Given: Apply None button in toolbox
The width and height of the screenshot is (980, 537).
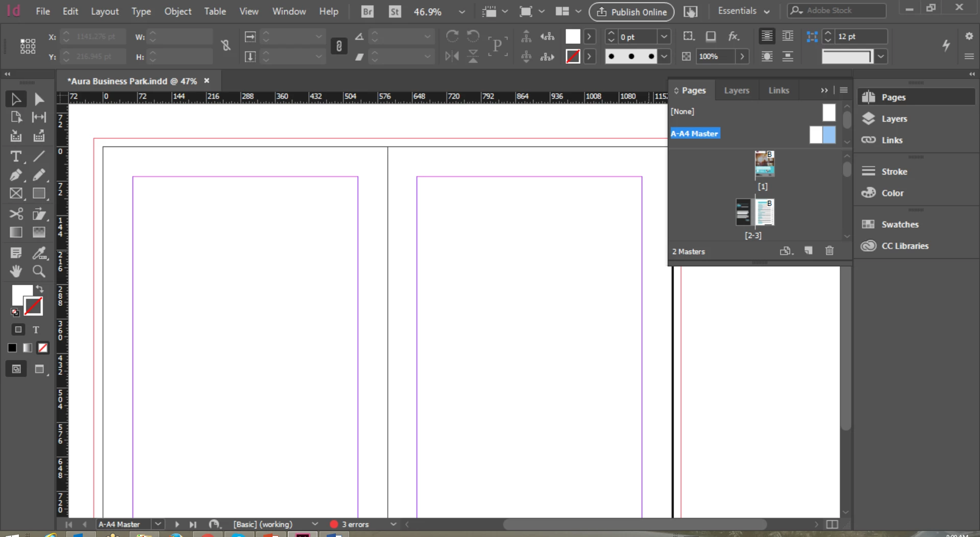Looking at the screenshot, I should 43,348.
